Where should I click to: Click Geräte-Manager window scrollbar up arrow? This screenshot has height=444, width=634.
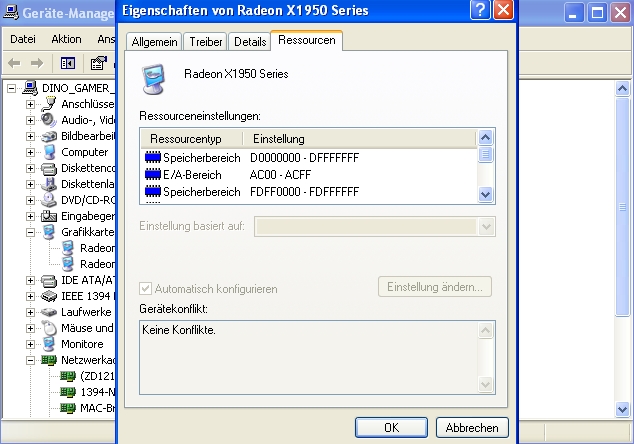pos(622,88)
